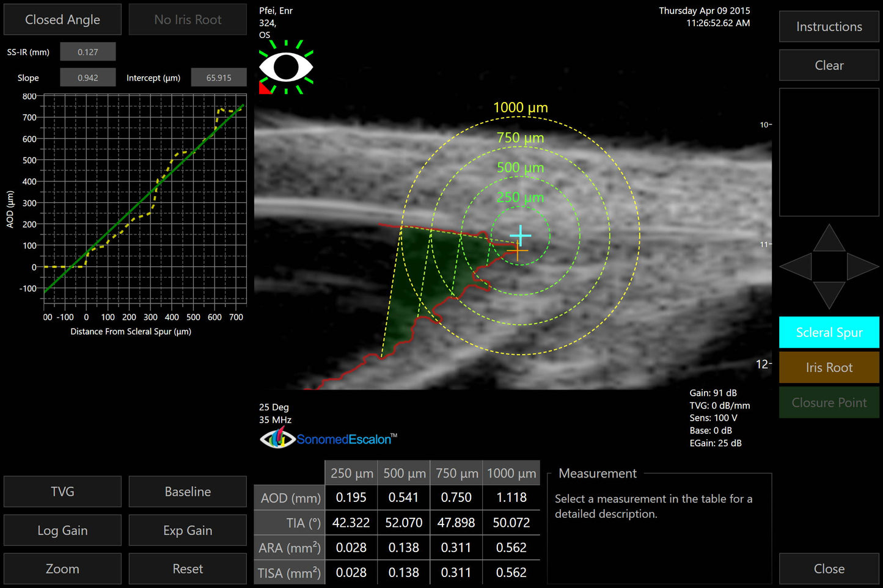Click the SonomedEscalon logo
The height and width of the screenshot is (588, 883).
[328, 438]
